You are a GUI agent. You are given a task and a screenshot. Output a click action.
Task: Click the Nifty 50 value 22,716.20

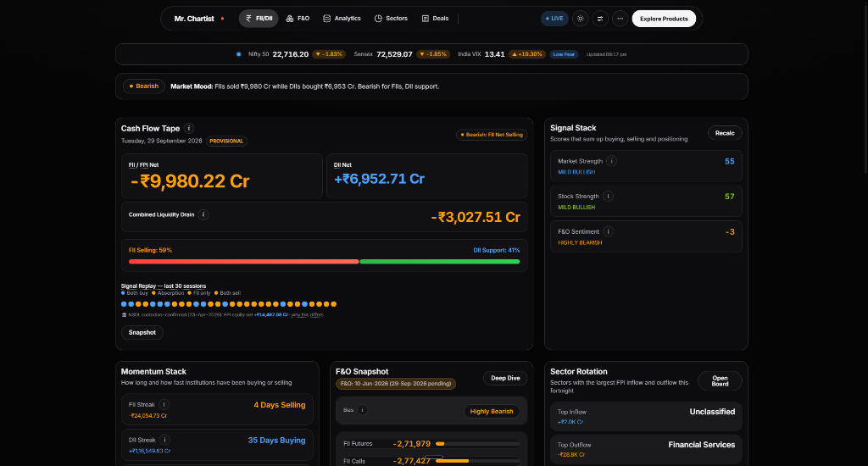291,54
